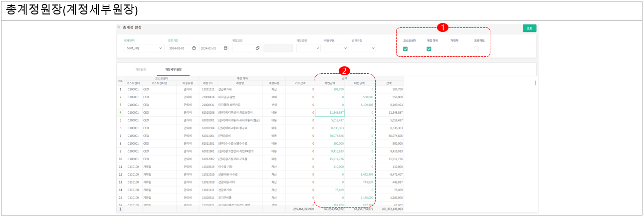The width and height of the screenshot is (644, 217).
Task: Click the 계정코드 lookup popup icon
Action: (257, 48)
